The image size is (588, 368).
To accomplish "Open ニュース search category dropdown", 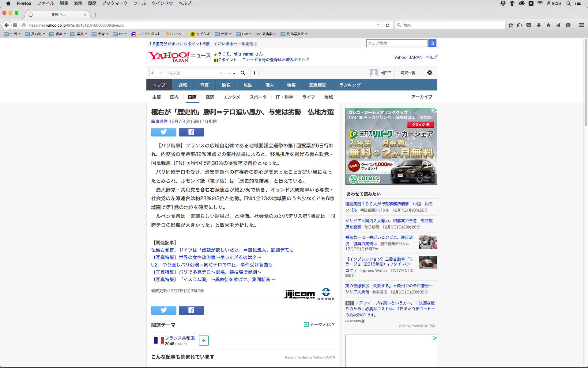I will pyautogui.click(x=227, y=73).
